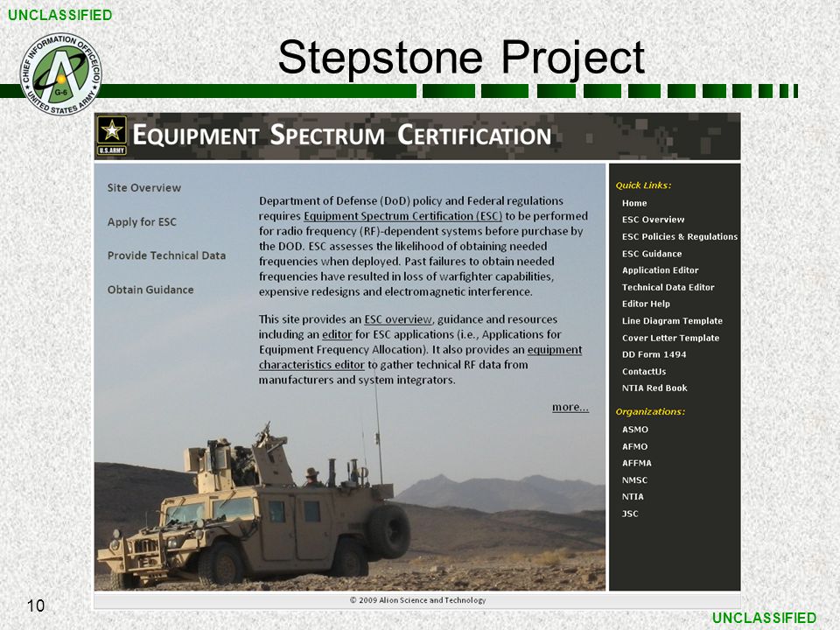Go to Obtain Guidance page
This screenshot has height=630, width=840.
click(150, 290)
